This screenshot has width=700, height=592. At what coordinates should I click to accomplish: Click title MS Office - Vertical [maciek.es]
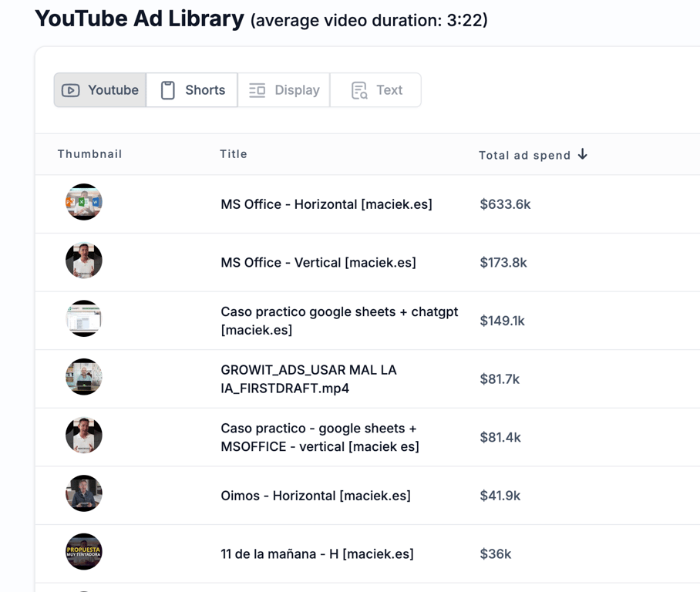pos(318,263)
